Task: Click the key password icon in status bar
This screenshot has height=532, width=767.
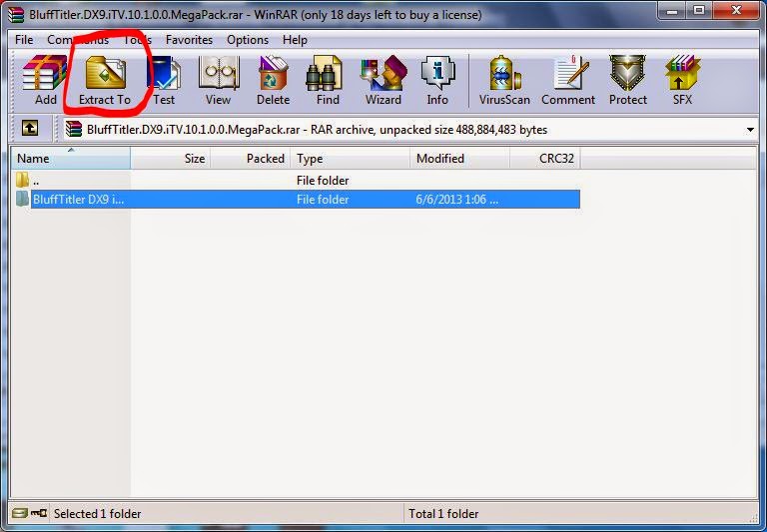Action: (x=39, y=513)
